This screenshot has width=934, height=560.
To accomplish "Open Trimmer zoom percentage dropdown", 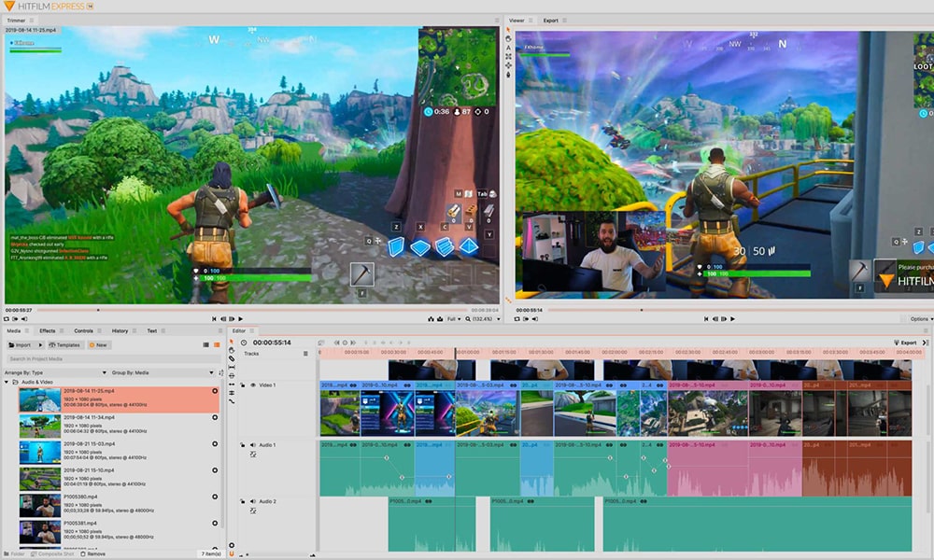I will (483, 319).
